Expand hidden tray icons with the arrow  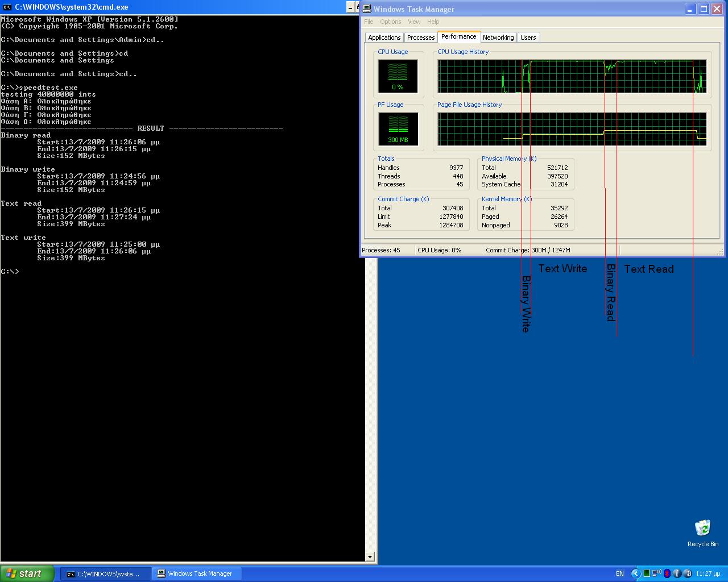click(636, 573)
